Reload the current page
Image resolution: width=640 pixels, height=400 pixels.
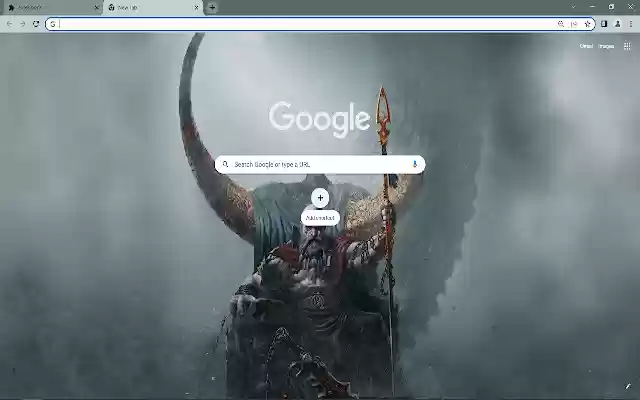36,24
